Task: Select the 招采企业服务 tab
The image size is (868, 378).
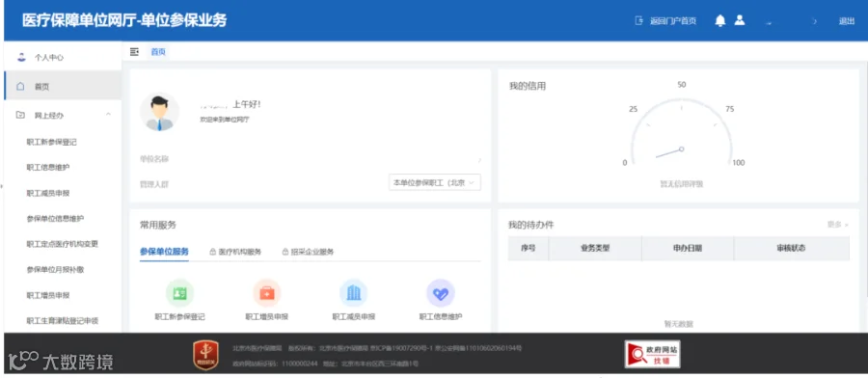Action: tap(312, 252)
